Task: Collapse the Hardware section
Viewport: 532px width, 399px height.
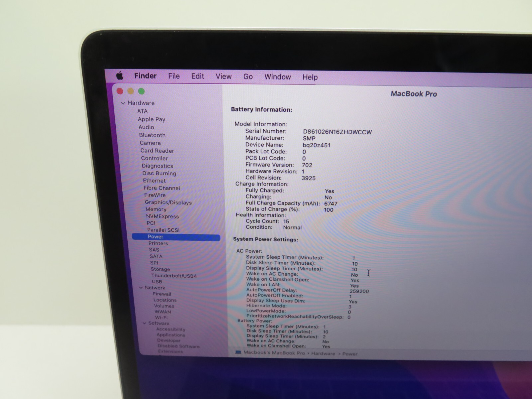Action: click(x=123, y=103)
